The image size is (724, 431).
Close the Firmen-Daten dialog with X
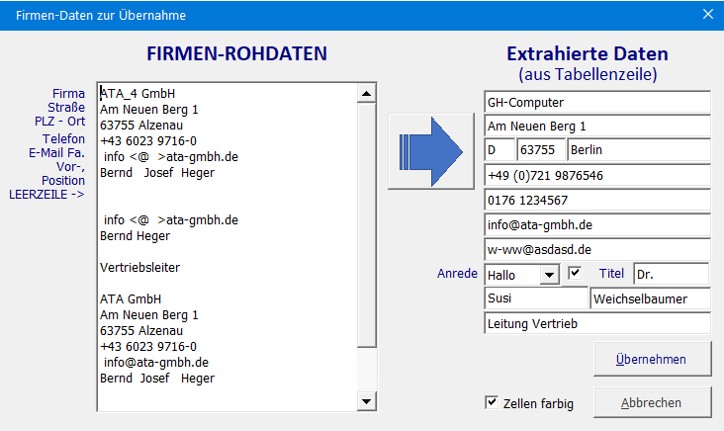tap(708, 14)
